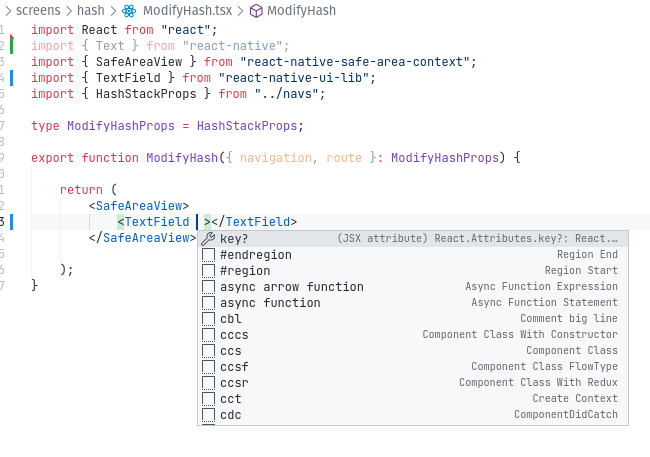
Task: Click the 'Region End' description text
Action: pyautogui.click(x=587, y=254)
